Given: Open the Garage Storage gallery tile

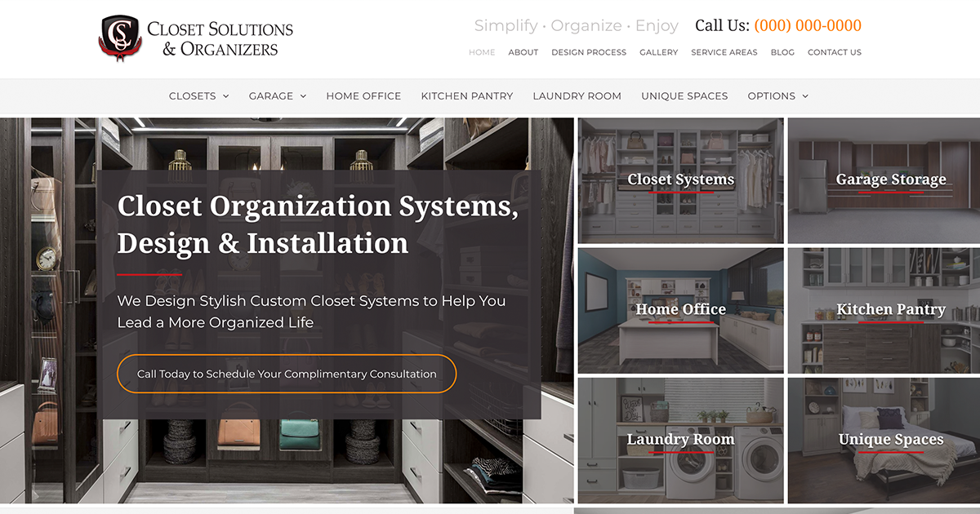Looking at the screenshot, I should 892,179.
